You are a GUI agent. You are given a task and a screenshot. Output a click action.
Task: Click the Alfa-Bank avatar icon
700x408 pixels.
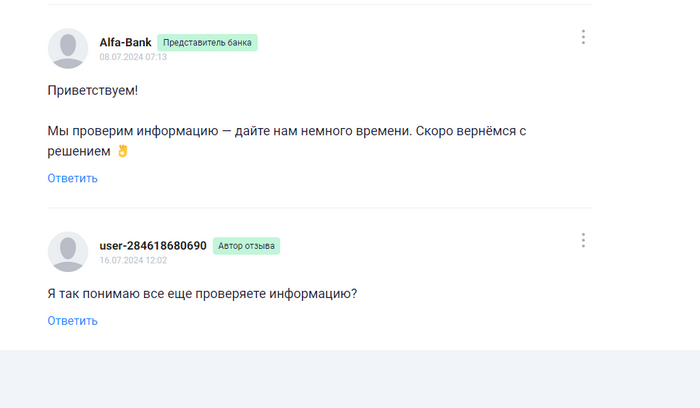pos(68,48)
